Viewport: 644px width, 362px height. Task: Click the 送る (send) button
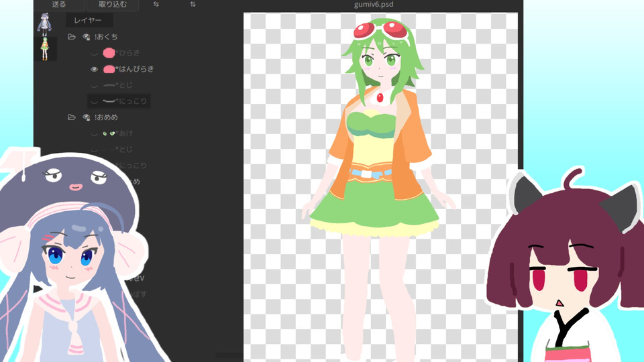[x=59, y=5]
